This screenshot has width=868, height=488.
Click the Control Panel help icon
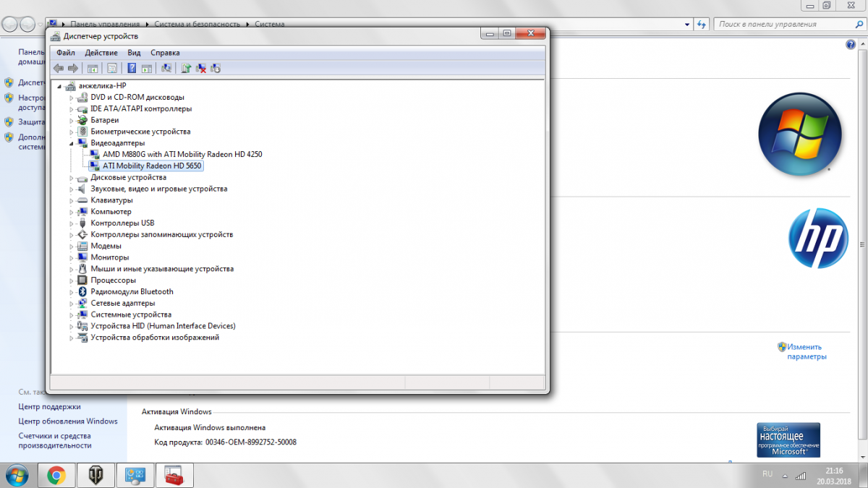pyautogui.click(x=851, y=45)
